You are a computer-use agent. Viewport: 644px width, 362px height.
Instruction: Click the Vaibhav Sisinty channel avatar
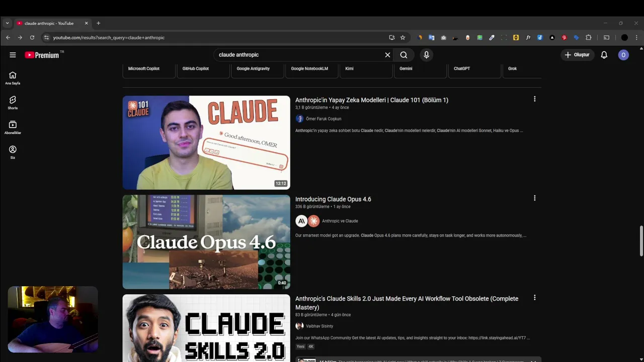point(299,326)
